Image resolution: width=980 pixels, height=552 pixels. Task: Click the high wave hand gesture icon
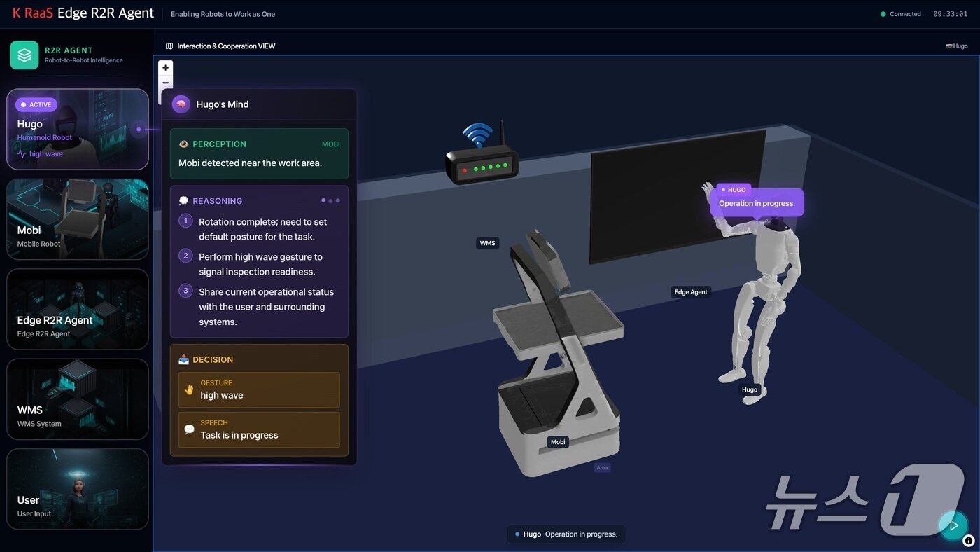[x=189, y=389]
